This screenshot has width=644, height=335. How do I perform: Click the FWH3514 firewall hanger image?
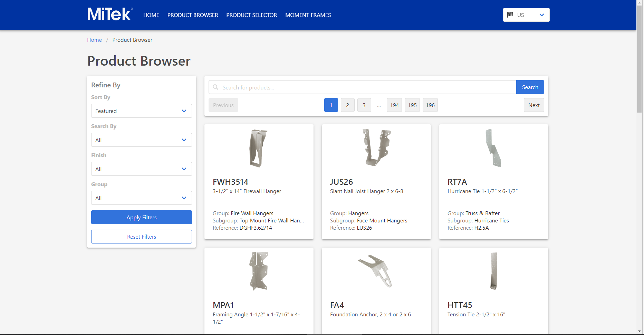pyautogui.click(x=259, y=148)
